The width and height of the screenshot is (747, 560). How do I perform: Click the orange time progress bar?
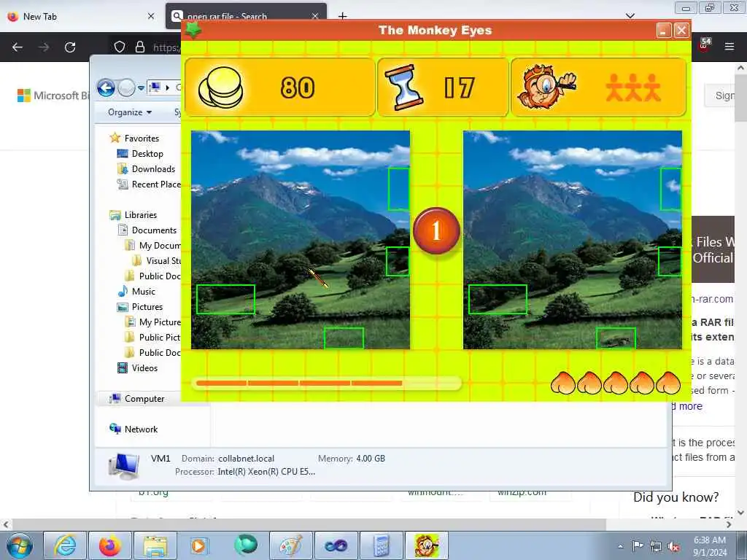point(326,383)
